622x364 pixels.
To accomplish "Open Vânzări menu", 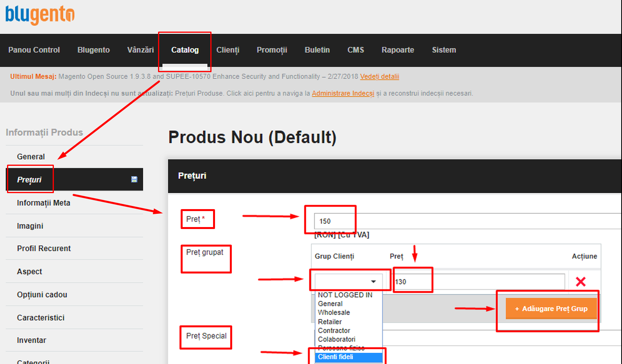I will [x=140, y=50].
